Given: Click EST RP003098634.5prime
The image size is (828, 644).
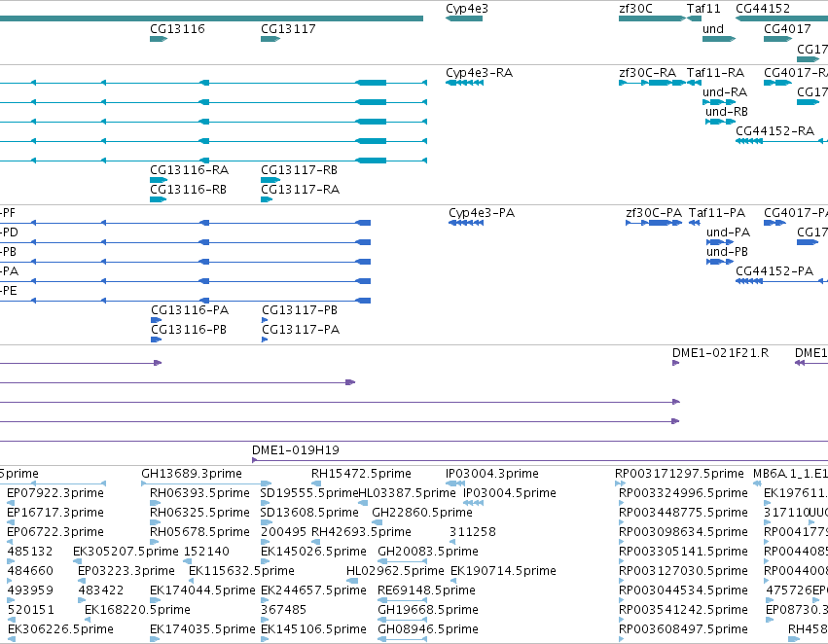Looking at the screenshot, I should (x=683, y=532).
